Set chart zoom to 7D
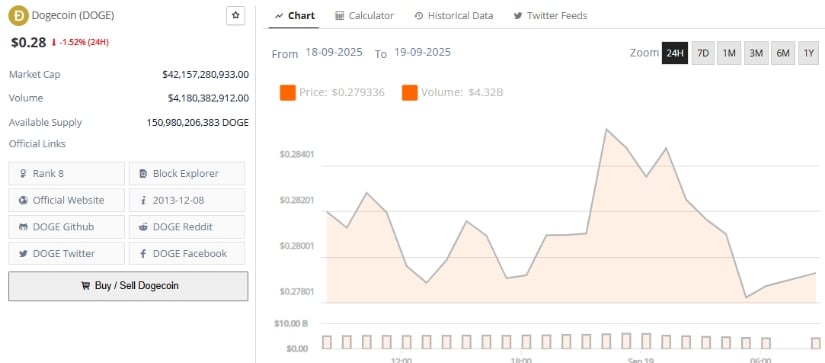The width and height of the screenshot is (825, 363). (703, 53)
